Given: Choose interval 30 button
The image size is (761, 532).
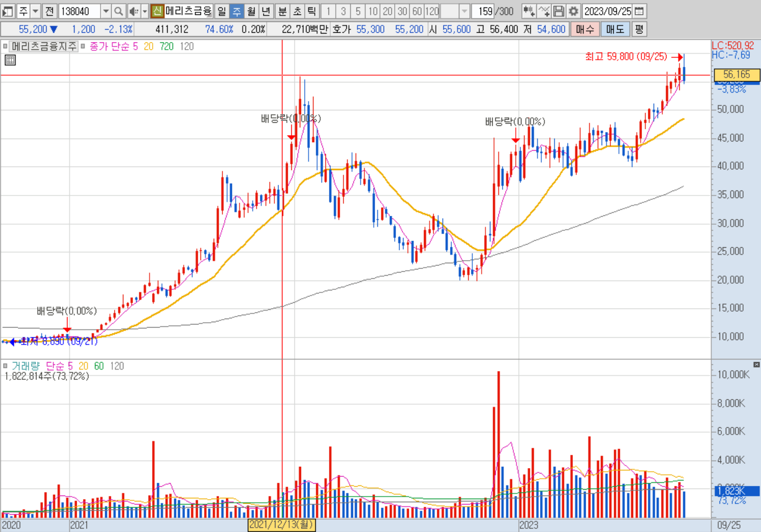Looking at the screenshot, I should (402, 11).
